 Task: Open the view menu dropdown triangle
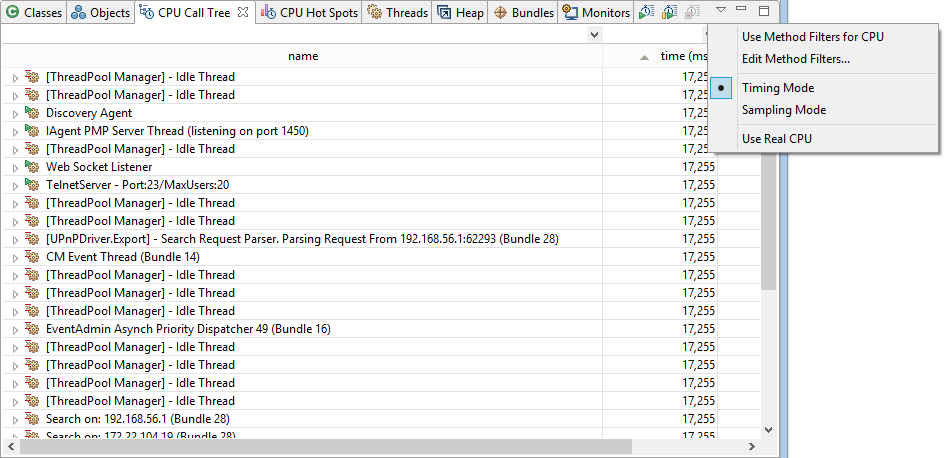[x=721, y=11]
